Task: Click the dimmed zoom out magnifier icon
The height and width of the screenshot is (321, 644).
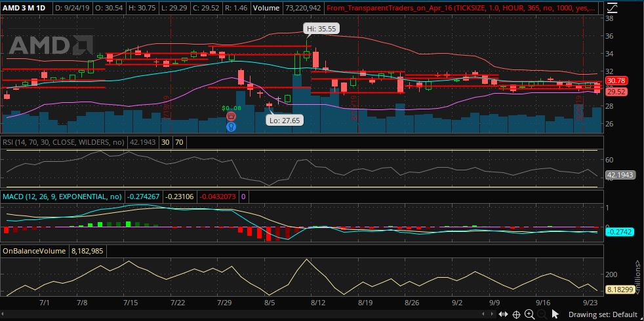Action: (x=542, y=315)
